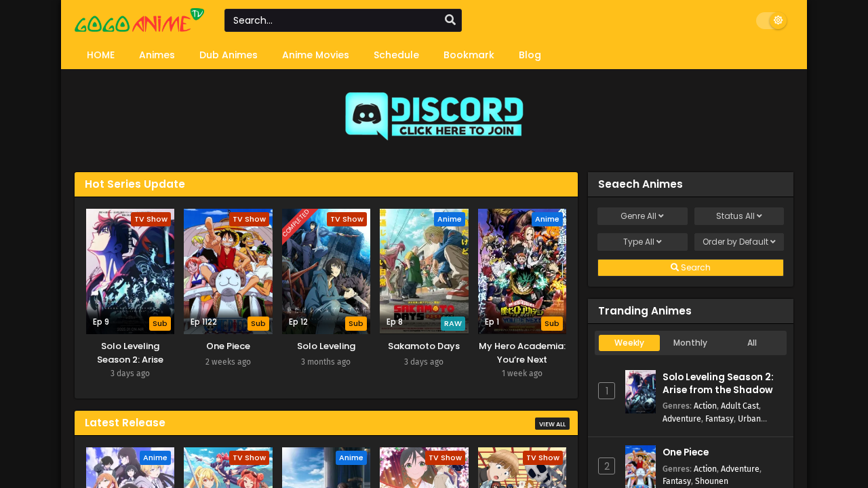The width and height of the screenshot is (868, 488).
Task: Open Sakamoto Days poster thumbnail
Action: pos(424,271)
